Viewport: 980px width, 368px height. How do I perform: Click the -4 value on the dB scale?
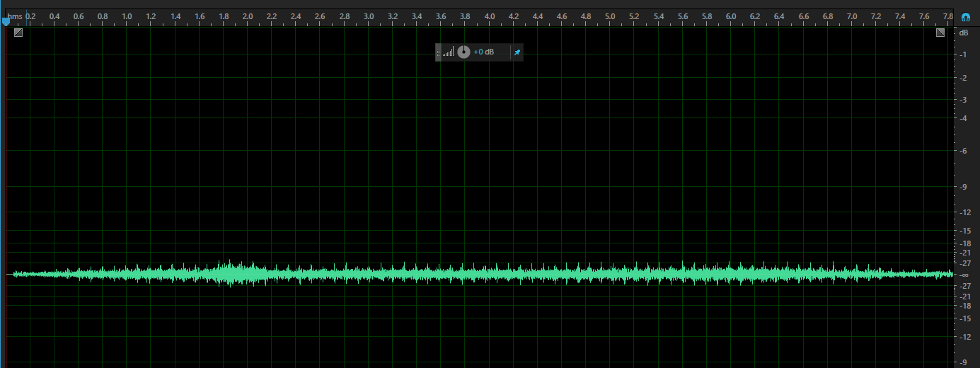(x=964, y=118)
